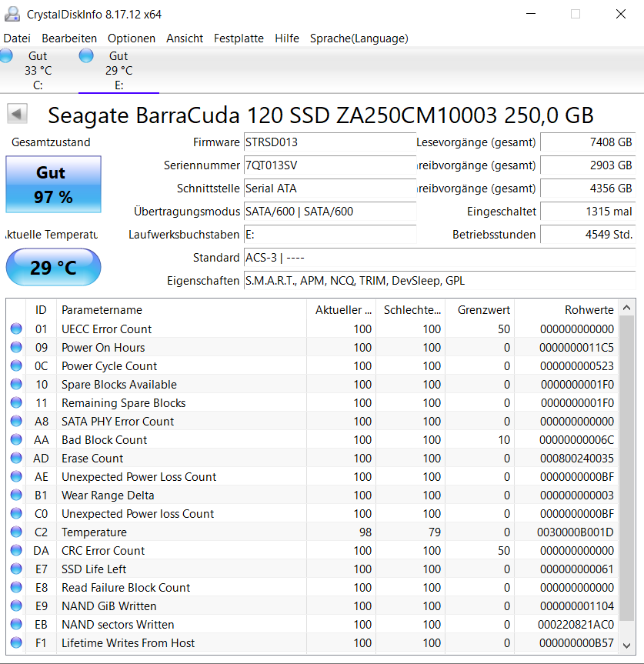This screenshot has height=664, width=644.
Task: Select the SSD Life Left parameter name
Action: (x=94, y=569)
